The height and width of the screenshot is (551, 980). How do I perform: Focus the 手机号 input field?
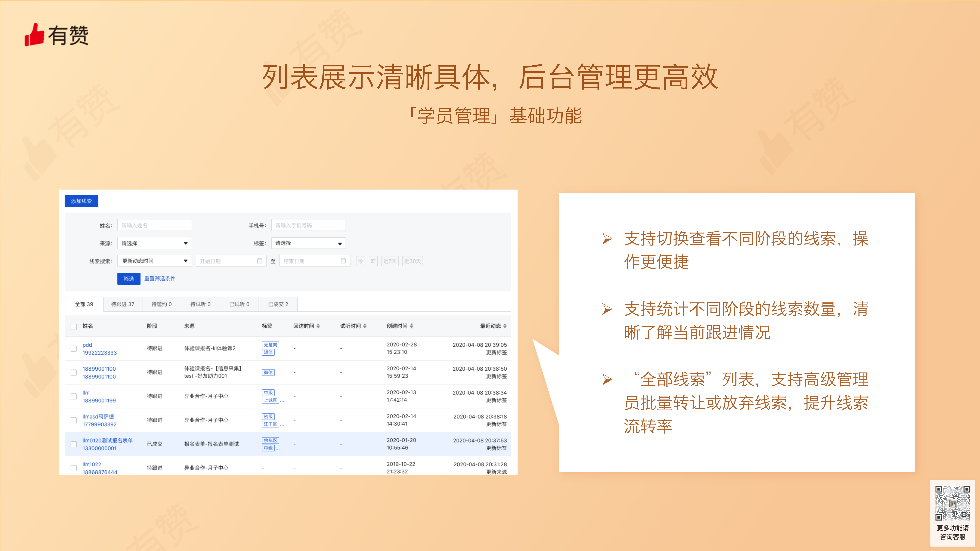309,225
